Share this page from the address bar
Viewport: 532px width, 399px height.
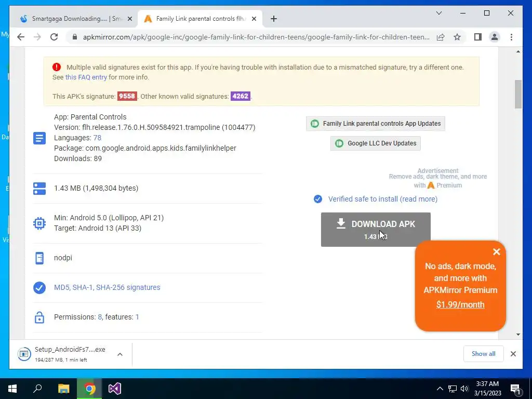[441, 37]
